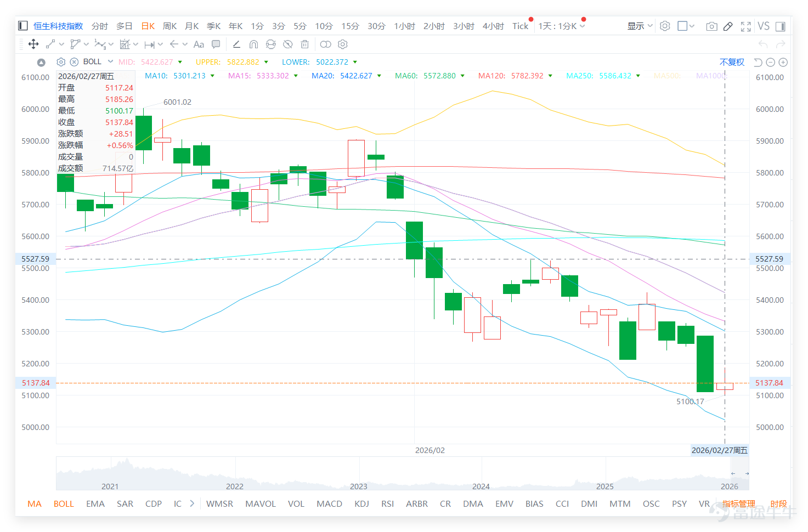Screen dimensions: 808x532
Task: Select the comment bubble annotation tool
Action: [216, 44]
